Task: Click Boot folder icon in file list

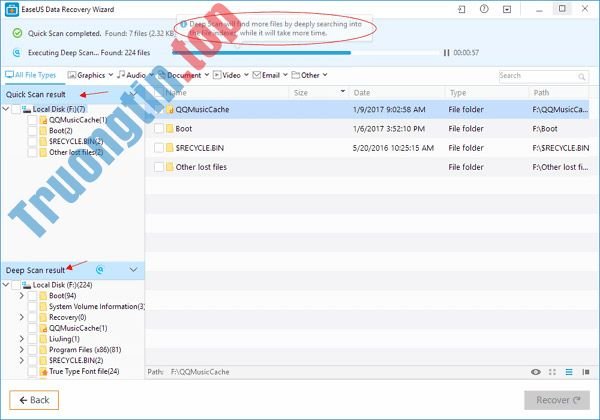Action: pos(170,129)
